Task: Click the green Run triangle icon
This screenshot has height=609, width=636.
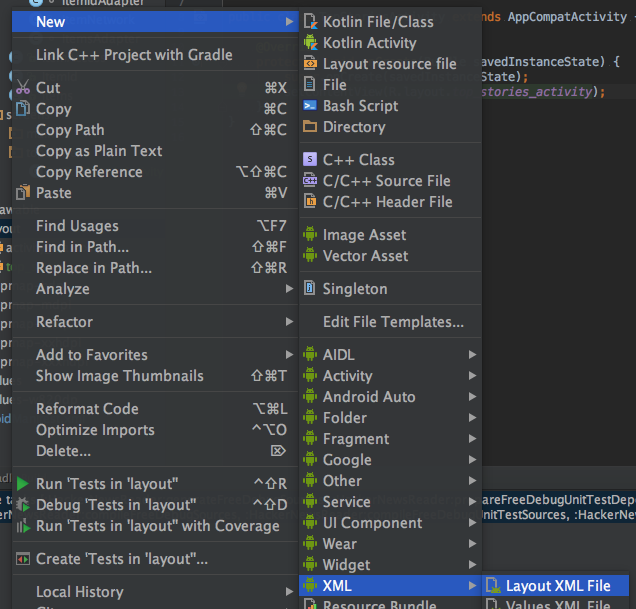Action: point(23,484)
